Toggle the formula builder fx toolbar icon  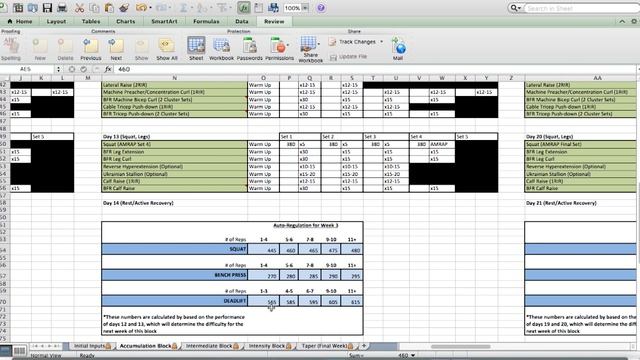click(x=244, y=8)
